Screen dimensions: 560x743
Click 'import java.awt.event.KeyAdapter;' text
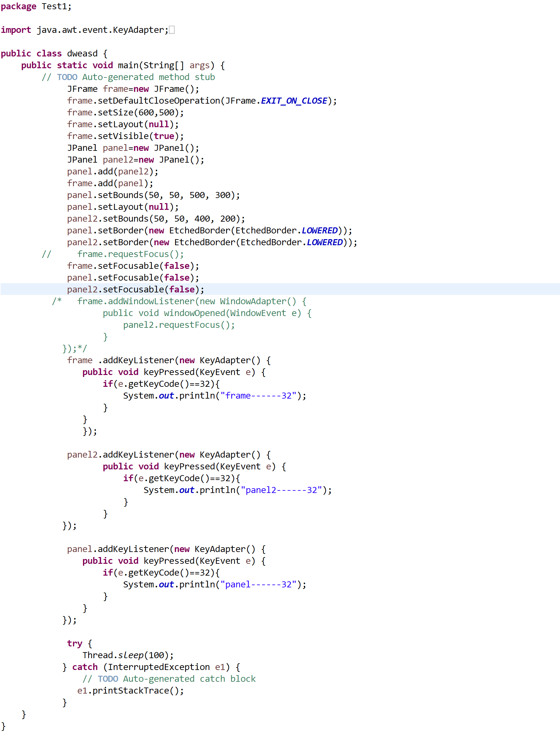coord(85,30)
